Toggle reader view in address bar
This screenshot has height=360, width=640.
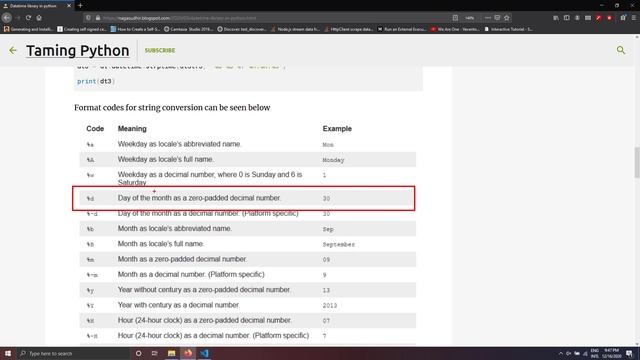tap(455, 18)
